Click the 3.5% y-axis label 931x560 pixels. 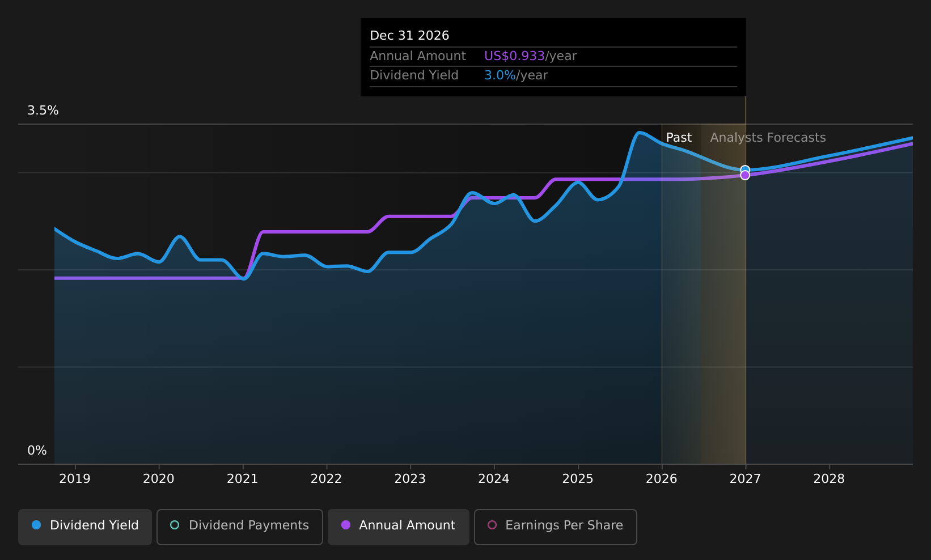(43, 111)
